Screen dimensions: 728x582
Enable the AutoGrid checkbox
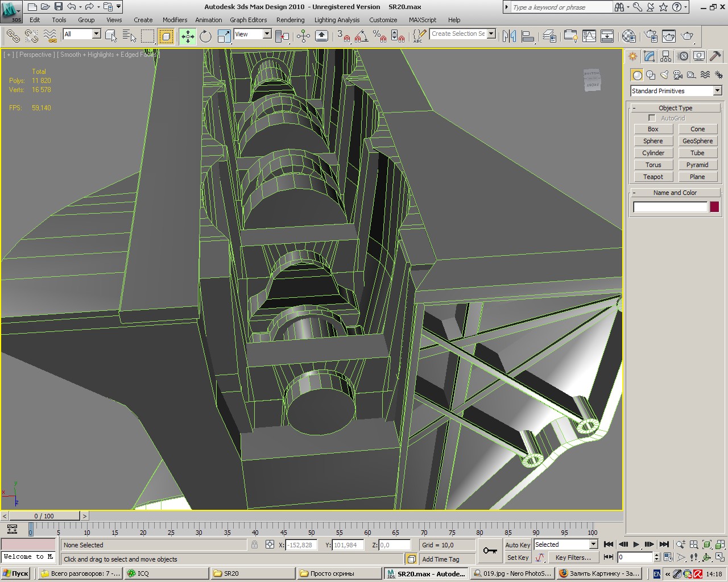pyautogui.click(x=652, y=118)
